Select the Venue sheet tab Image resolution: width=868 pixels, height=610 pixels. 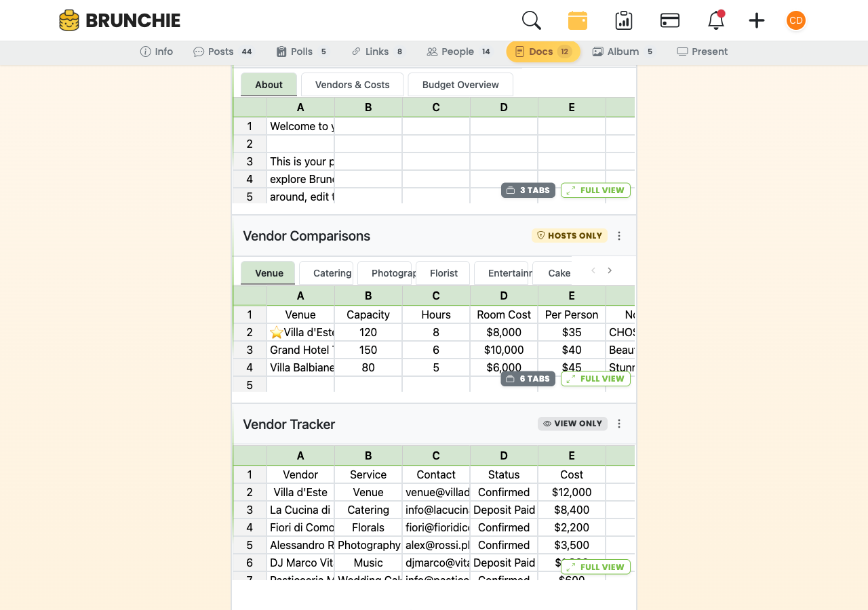[269, 273]
